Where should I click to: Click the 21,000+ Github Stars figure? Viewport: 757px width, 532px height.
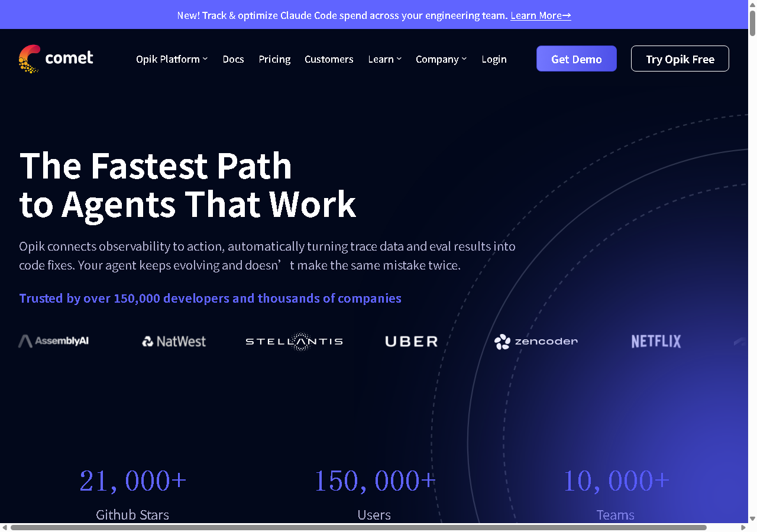[x=132, y=481]
